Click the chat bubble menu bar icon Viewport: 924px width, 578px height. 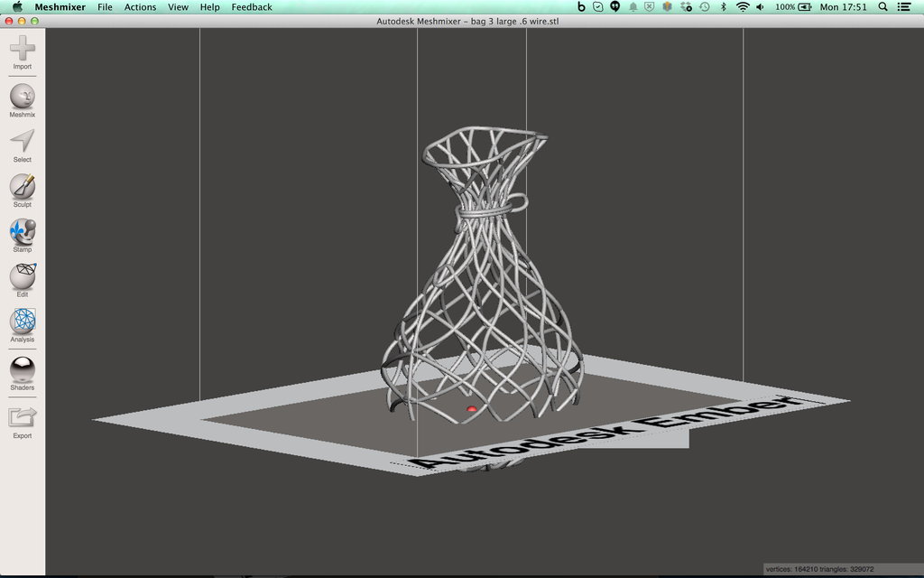coord(615,7)
